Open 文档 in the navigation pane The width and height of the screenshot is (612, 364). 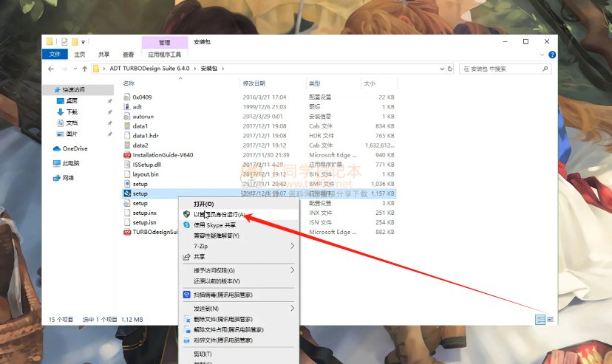click(x=72, y=123)
